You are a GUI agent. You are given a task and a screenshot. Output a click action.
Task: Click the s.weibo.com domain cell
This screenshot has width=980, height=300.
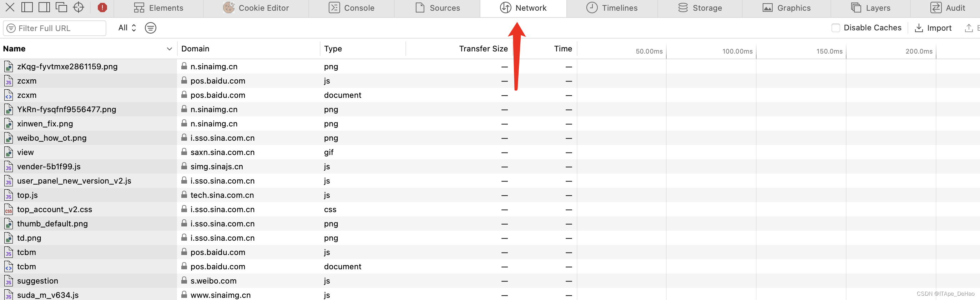pyautogui.click(x=213, y=281)
